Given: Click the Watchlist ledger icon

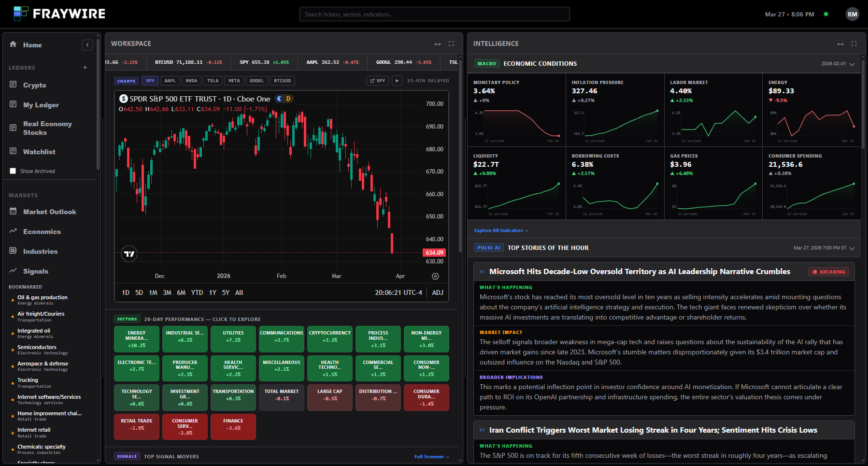Looking at the screenshot, I should tap(13, 151).
